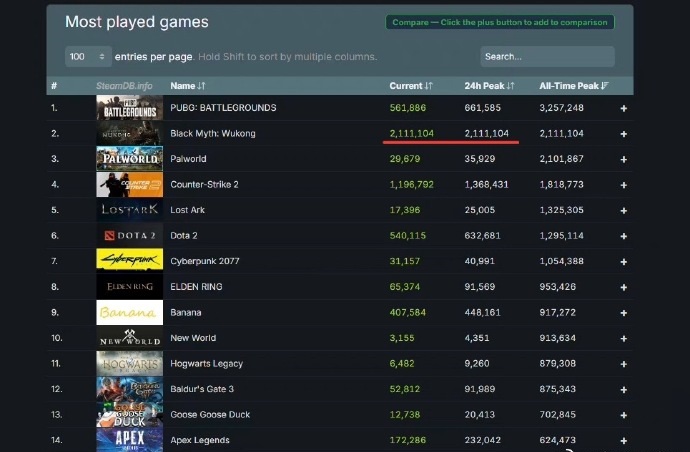The width and height of the screenshot is (690, 452).
Task: Click the plus icon for Palworld
Action: click(624, 159)
